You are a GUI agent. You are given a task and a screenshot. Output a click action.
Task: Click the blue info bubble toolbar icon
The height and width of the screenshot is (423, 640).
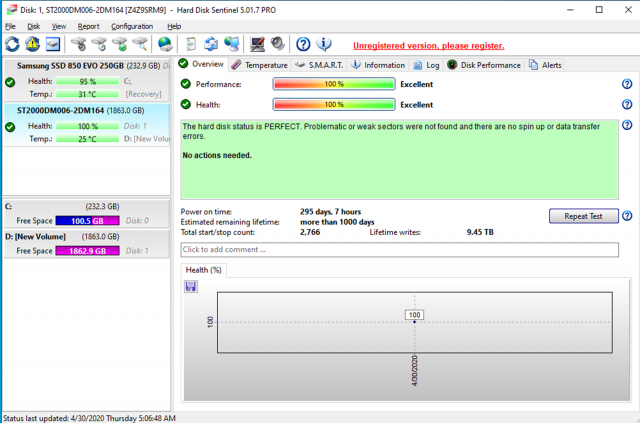click(324, 45)
